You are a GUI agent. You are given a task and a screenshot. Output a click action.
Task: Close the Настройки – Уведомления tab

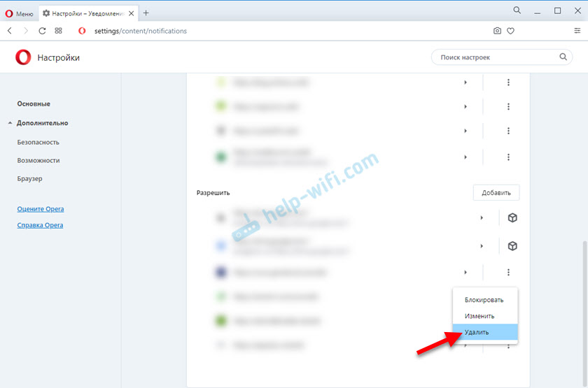(132, 13)
